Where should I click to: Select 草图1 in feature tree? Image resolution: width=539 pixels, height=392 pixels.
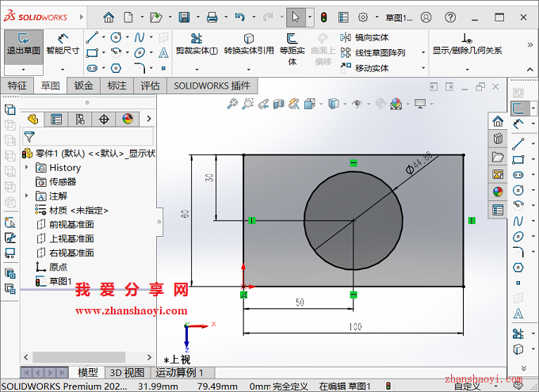(x=54, y=281)
